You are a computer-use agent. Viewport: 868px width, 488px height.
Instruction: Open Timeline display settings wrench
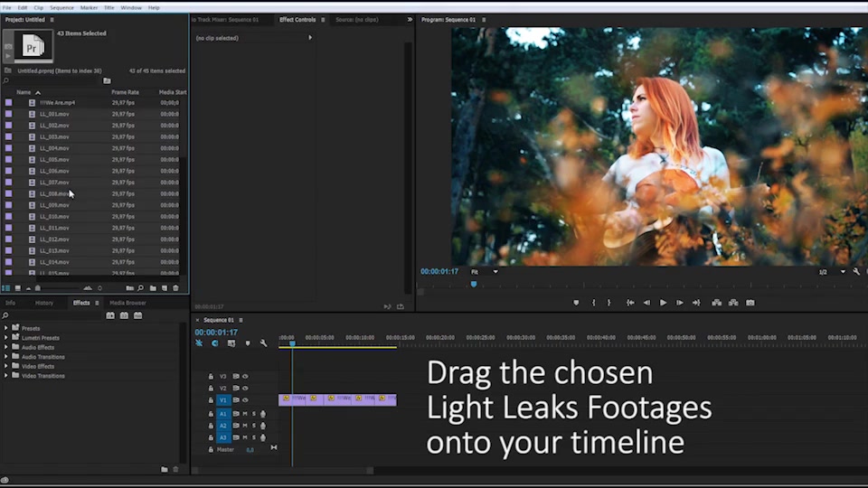click(x=263, y=343)
